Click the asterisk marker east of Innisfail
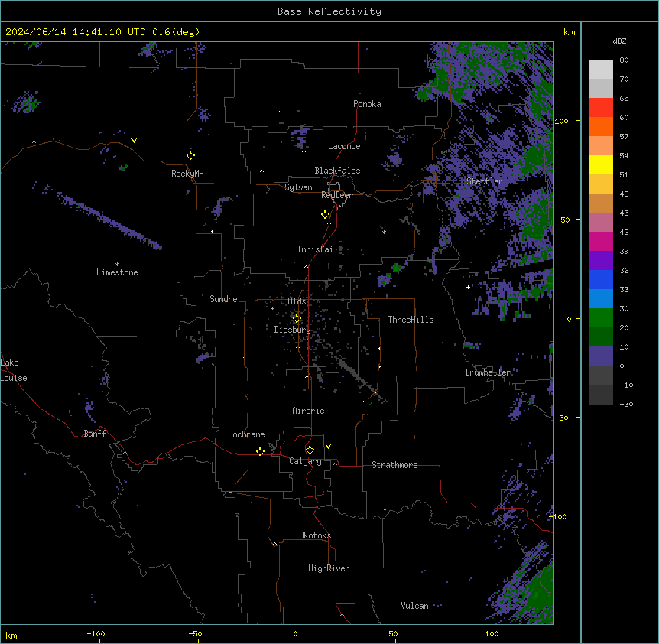Viewport: 659px width, 644px height. pos(384,232)
